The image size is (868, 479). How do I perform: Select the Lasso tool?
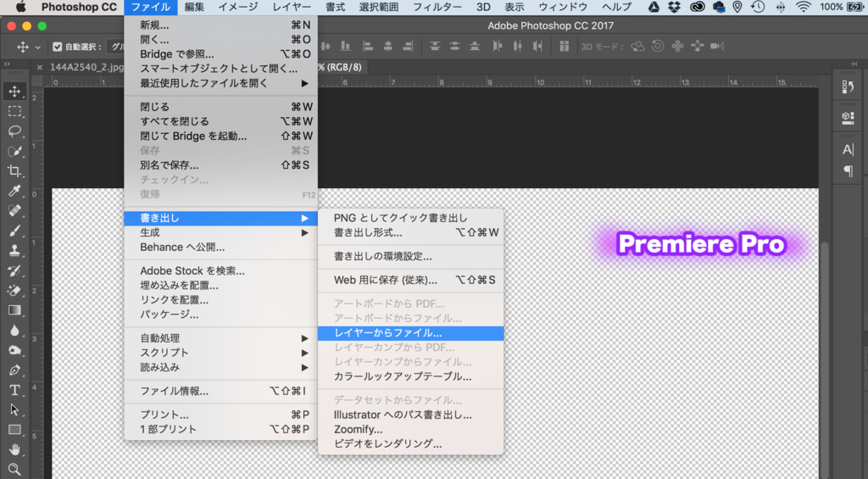15,131
